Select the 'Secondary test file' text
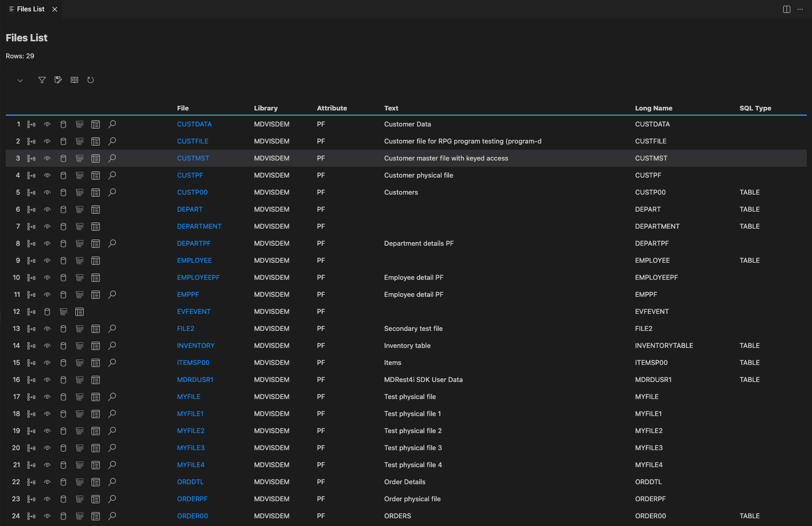The width and height of the screenshot is (812, 526). pos(413,329)
